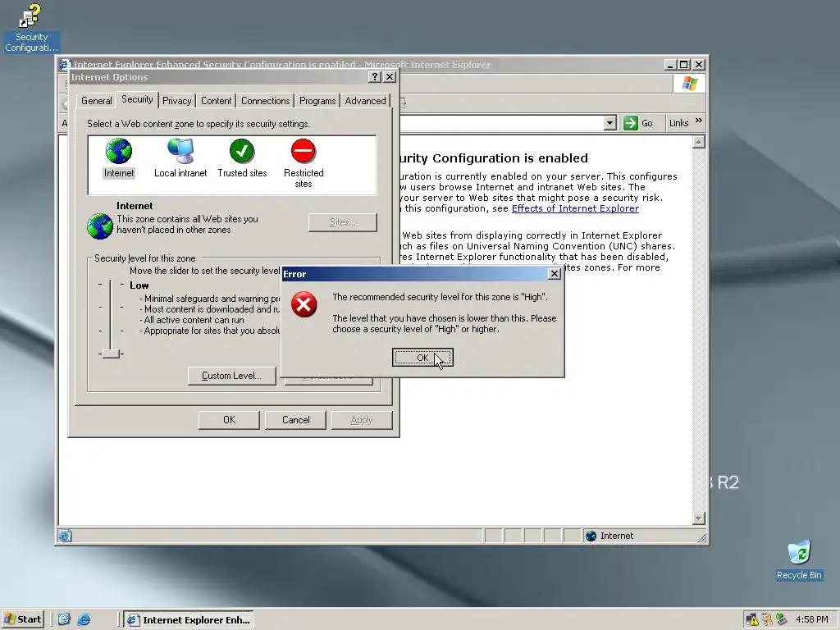Click the Custom Level button
The height and width of the screenshot is (630, 840).
[231, 376]
